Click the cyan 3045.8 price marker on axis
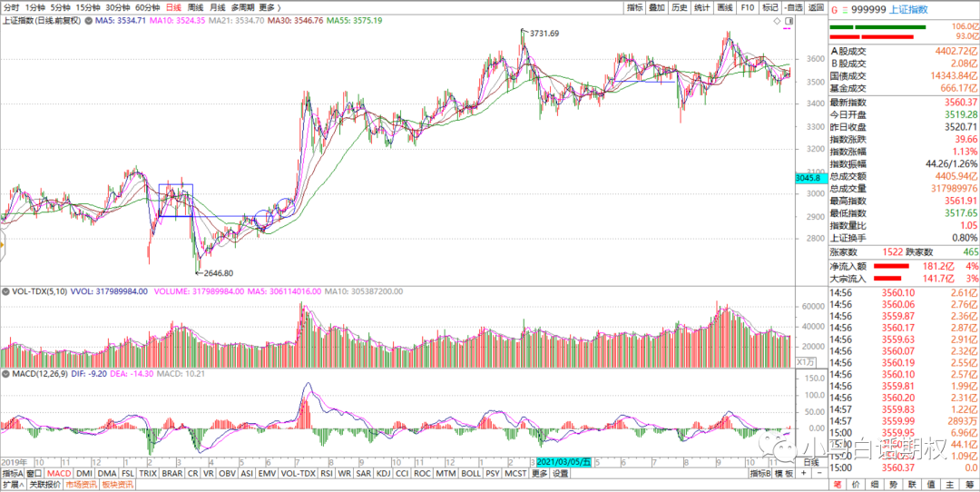 click(806, 179)
